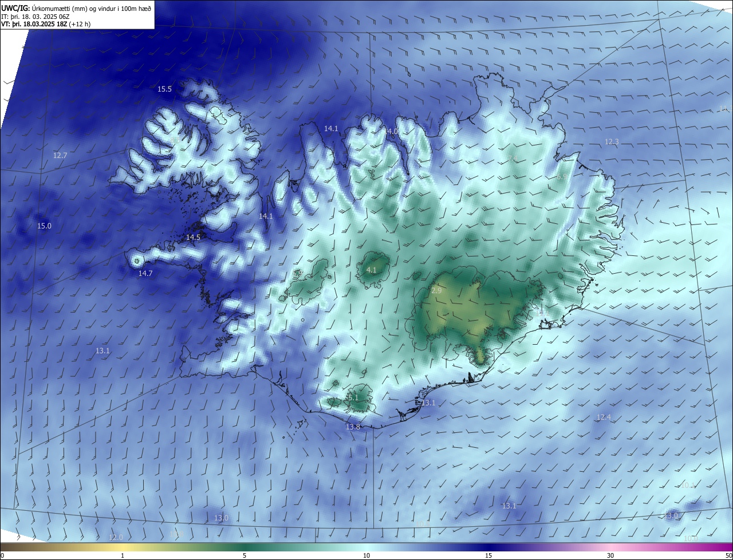Click the 15 tick on the color scale

(x=488, y=555)
